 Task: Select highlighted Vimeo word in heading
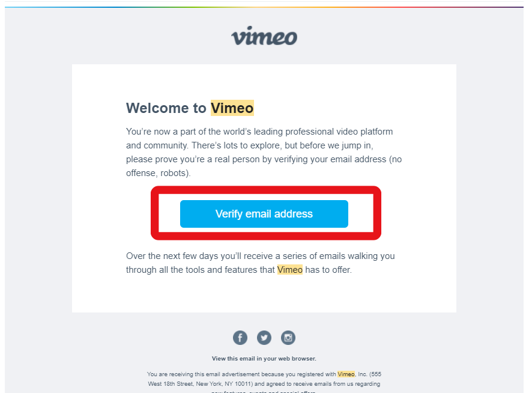pyautogui.click(x=232, y=108)
